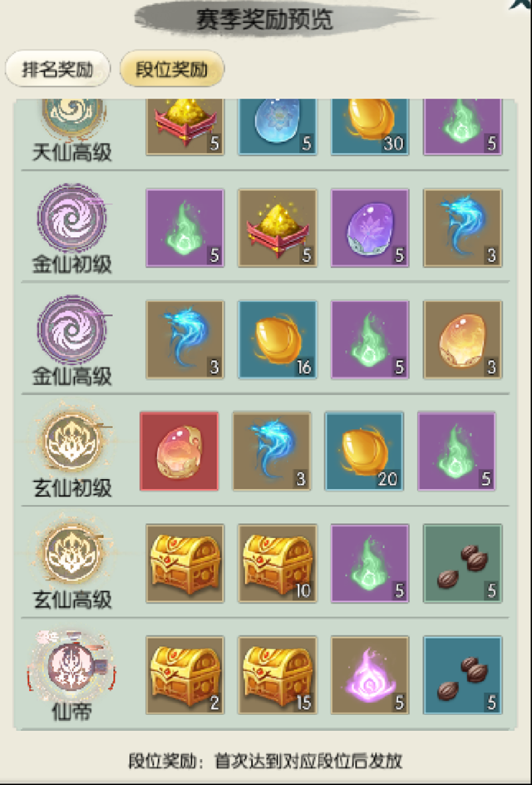Click the red egg reward in 玄仙初级 row
This screenshot has width=532, height=785.
180,451
